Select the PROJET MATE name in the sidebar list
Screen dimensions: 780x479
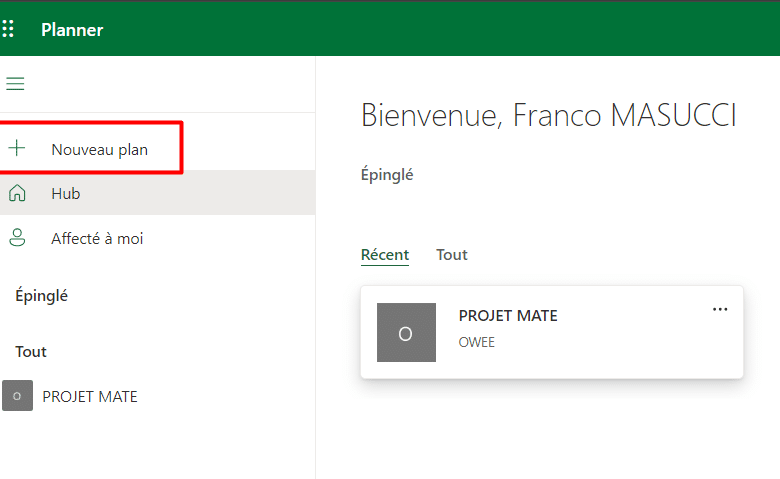pyautogui.click(x=90, y=397)
